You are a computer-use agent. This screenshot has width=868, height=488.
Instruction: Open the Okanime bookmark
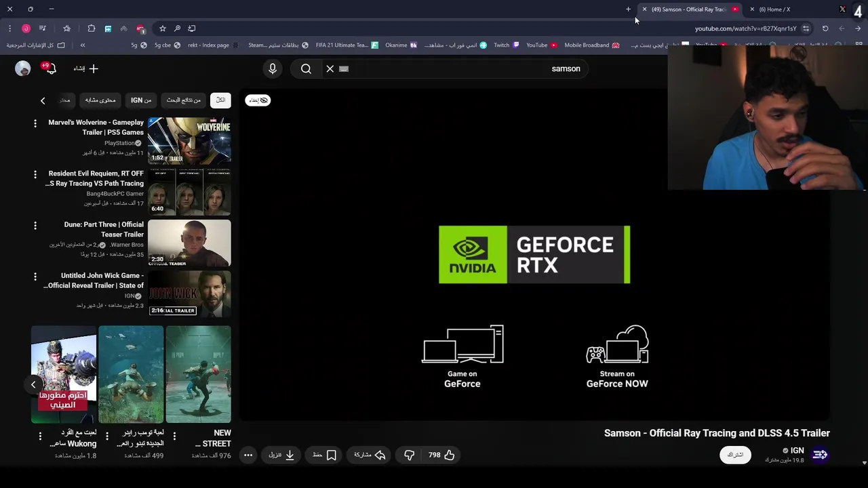(401, 45)
